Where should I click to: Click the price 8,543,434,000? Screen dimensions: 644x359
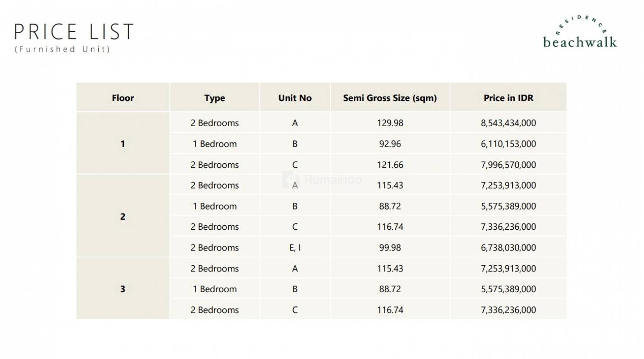pyautogui.click(x=508, y=123)
